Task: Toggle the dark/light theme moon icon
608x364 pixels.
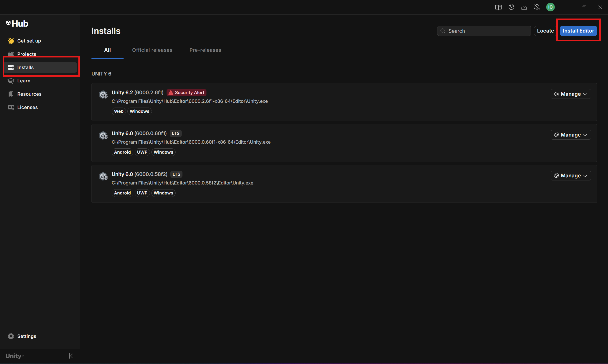Action: point(511,7)
